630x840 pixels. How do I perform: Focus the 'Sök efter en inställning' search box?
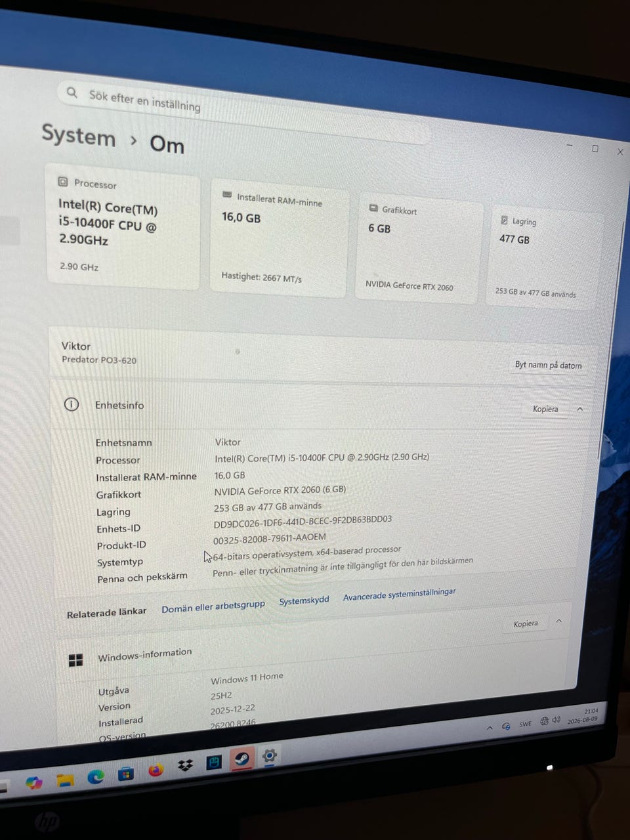[x=243, y=113]
